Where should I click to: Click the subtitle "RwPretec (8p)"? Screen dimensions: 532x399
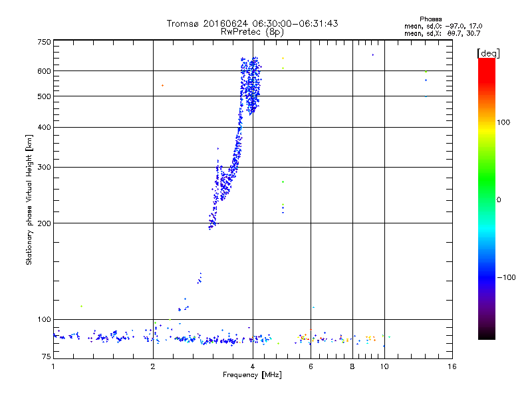coord(252,32)
